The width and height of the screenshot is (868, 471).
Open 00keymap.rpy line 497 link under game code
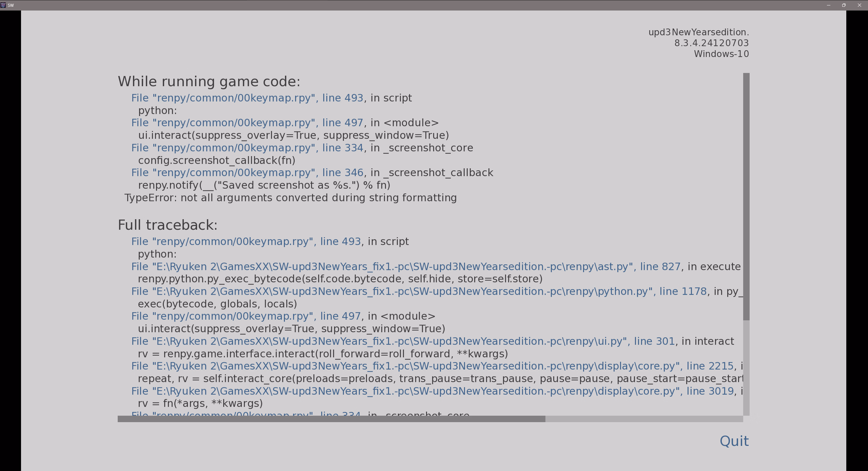click(247, 123)
